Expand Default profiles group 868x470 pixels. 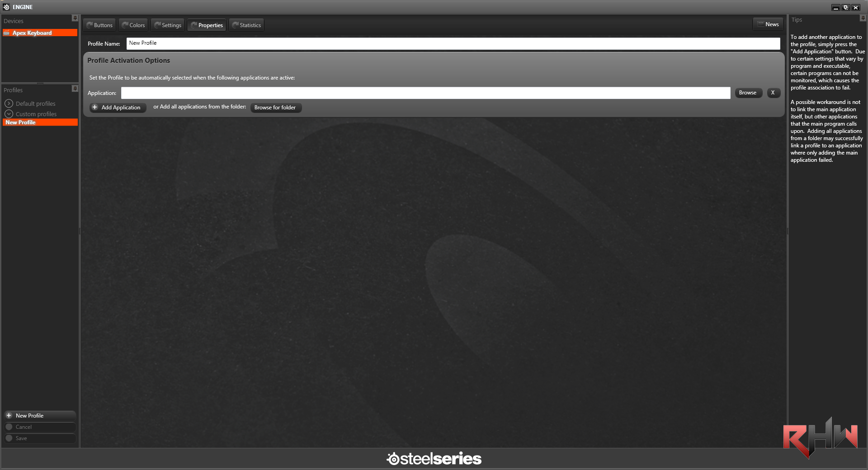click(x=9, y=103)
